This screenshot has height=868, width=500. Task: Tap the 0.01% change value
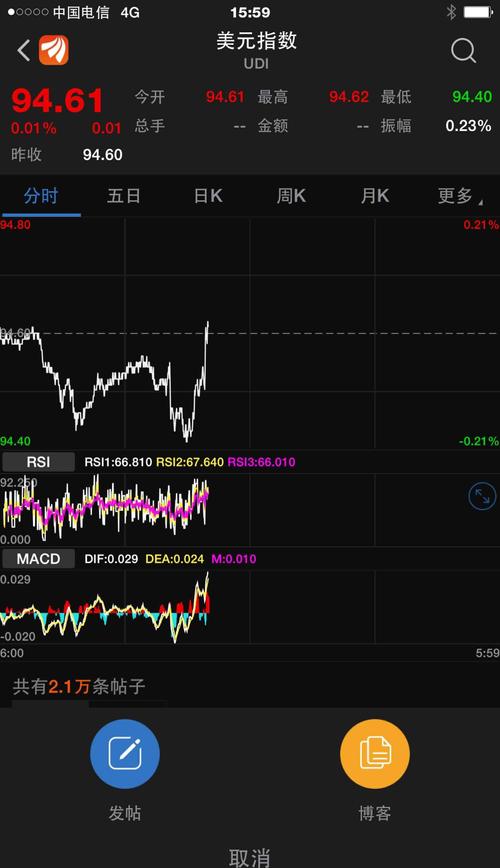pos(34,128)
